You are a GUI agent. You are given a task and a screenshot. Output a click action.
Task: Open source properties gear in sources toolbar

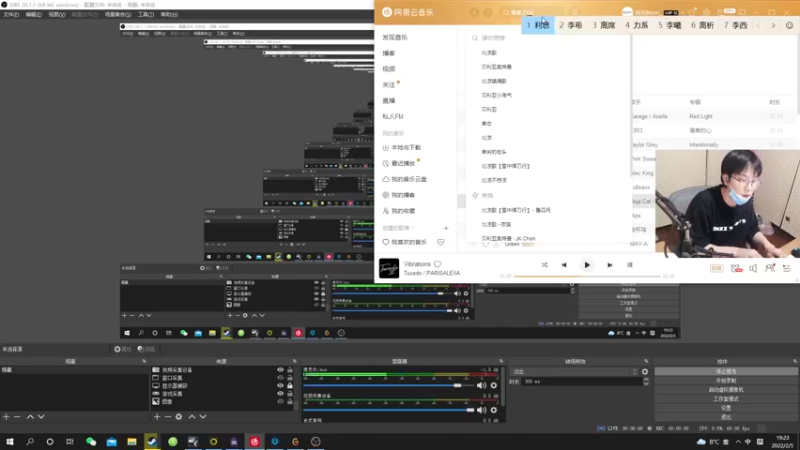point(179,417)
